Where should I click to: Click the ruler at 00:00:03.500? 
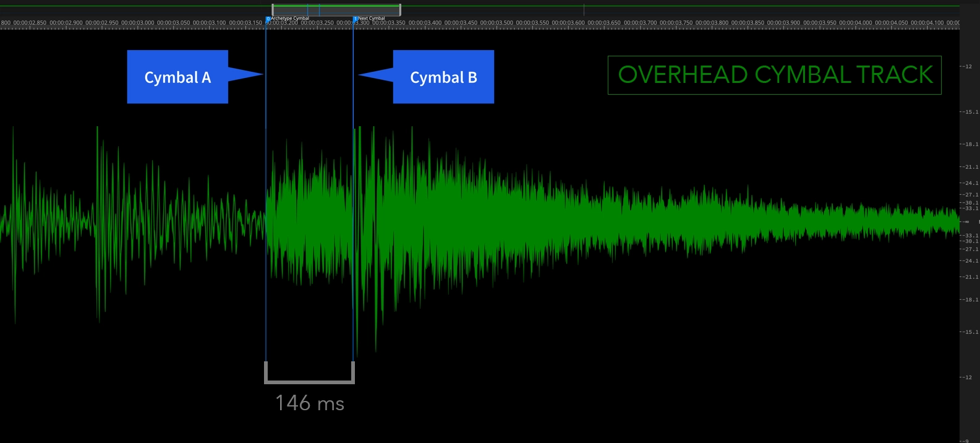496,23
